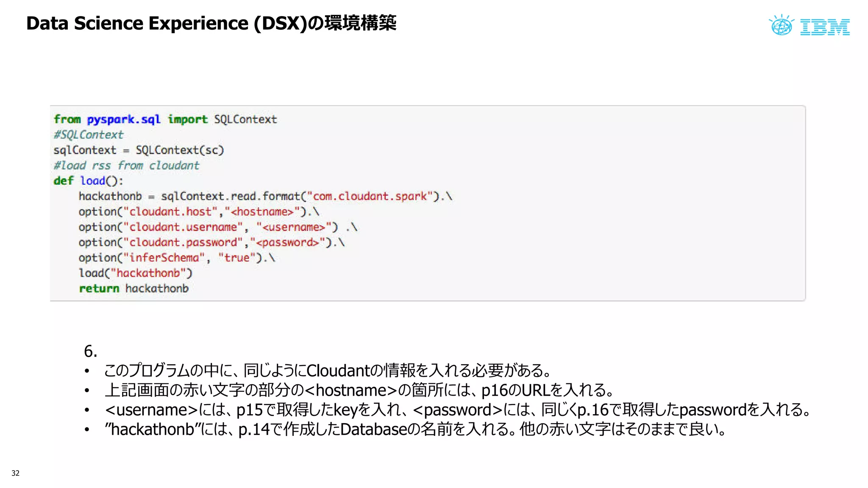868x488 pixels.
Task: Click the string "com.cloudant.spark"
Action: (370, 197)
